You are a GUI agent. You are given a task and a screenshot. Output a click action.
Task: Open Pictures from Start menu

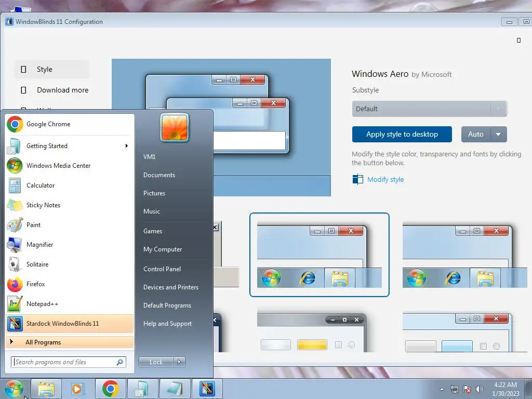tap(154, 193)
